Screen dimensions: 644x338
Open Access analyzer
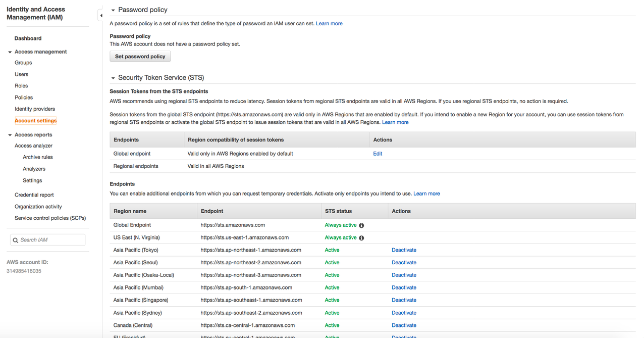tap(33, 146)
